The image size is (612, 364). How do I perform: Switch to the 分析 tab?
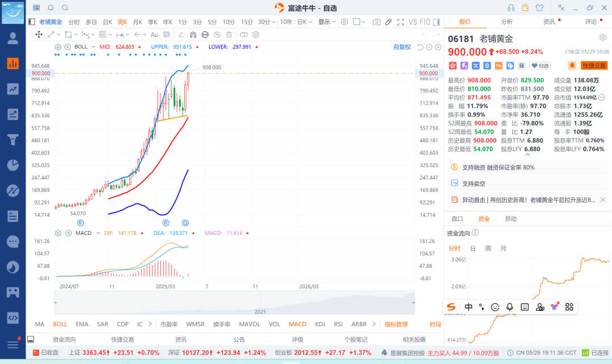pyautogui.click(x=507, y=22)
